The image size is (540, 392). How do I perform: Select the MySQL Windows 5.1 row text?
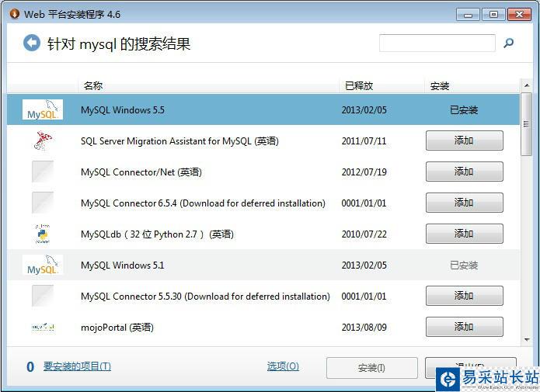pyautogui.click(x=122, y=265)
